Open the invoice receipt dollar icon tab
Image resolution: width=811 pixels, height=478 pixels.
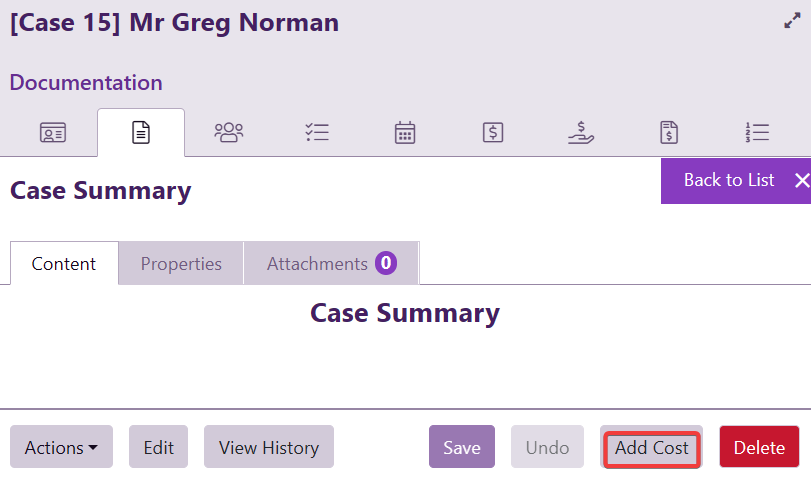669,132
